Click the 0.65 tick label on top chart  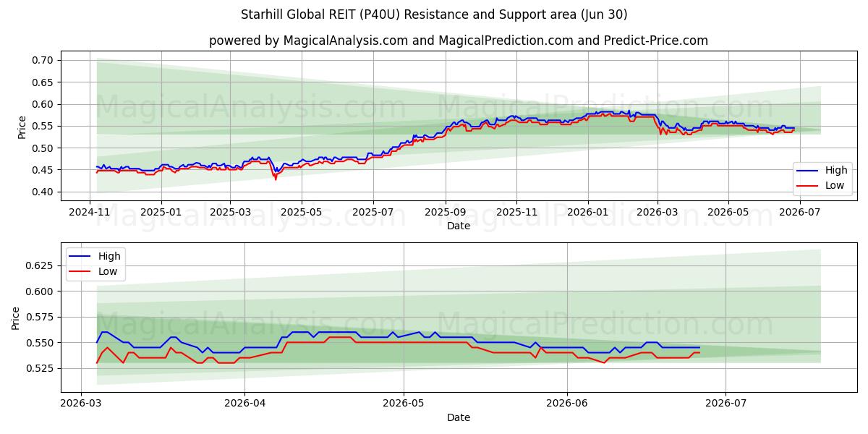pos(43,82)
